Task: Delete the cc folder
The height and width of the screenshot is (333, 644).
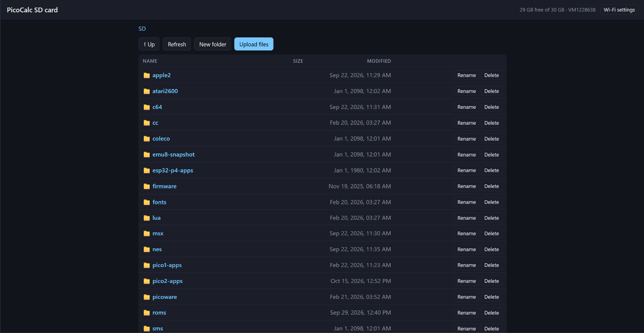Action: point(492,123)
